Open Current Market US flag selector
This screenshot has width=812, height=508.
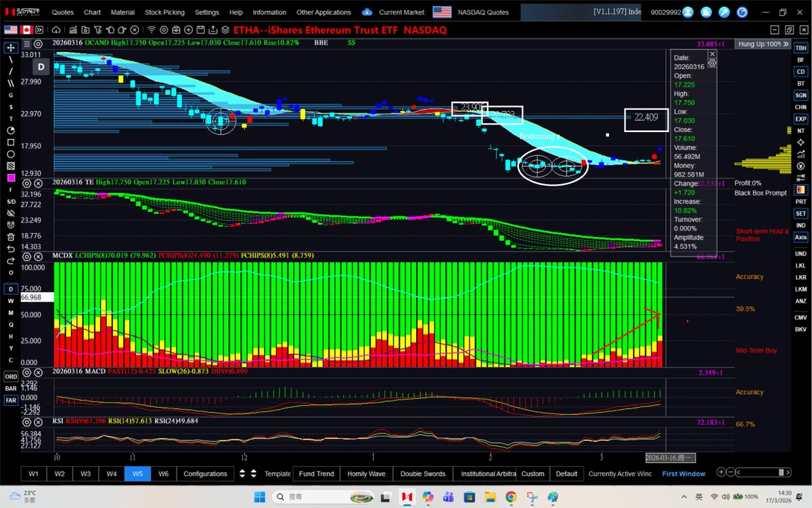pyautogui.click(x=442, y=12)
